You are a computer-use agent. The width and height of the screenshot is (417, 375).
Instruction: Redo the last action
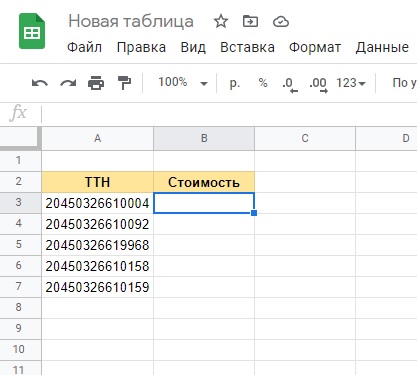(68, 83)
